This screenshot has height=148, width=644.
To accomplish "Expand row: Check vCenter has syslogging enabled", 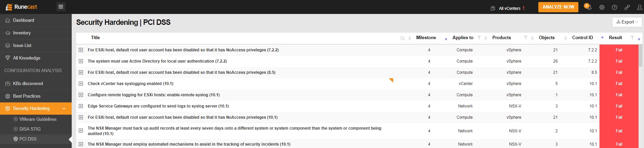I will pyautogui.click(x=81, y=84).
